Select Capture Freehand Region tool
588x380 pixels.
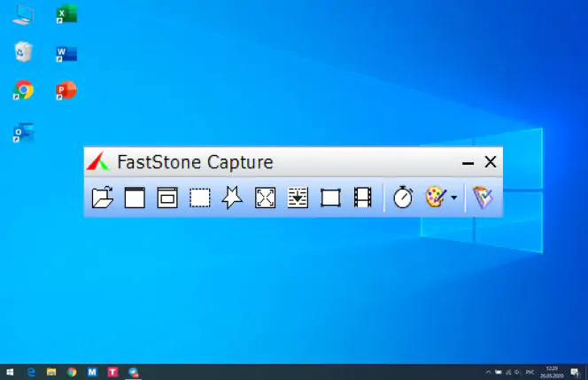232,198
